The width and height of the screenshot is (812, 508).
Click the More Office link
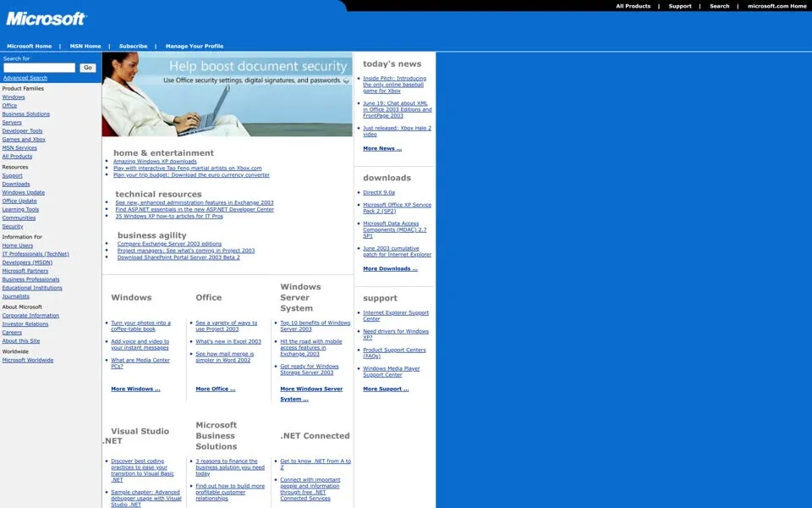(x=216, y=389)
